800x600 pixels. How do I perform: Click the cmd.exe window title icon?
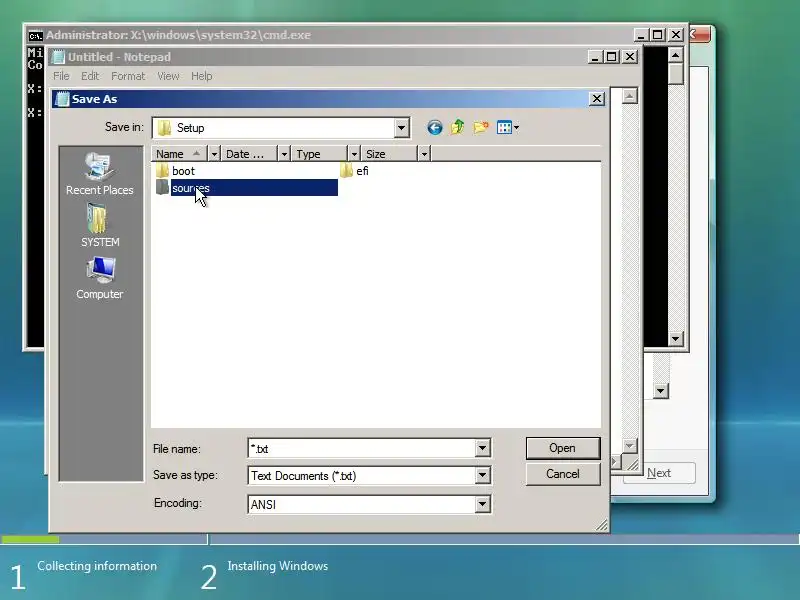pos(35,36)
